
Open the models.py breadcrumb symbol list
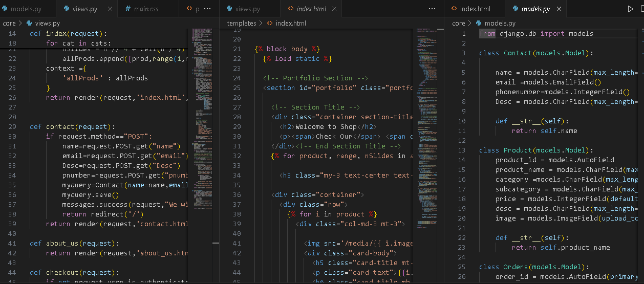point(500,23)
